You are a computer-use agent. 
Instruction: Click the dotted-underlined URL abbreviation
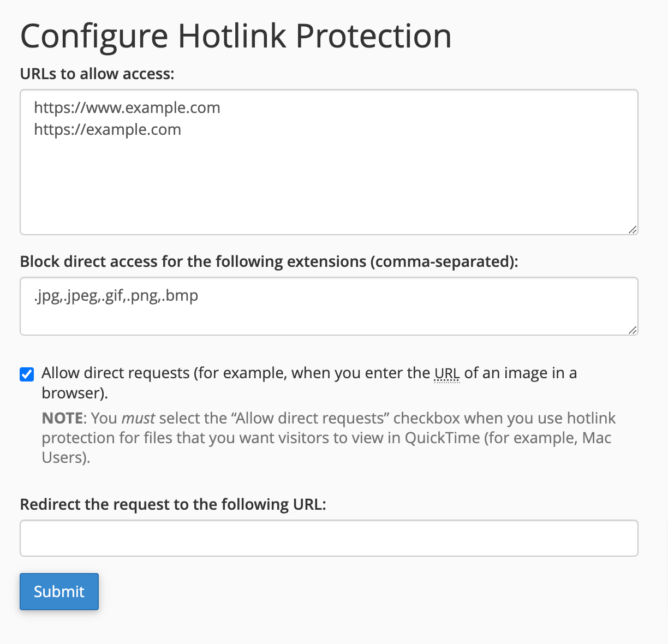click(x=447, y=373)
